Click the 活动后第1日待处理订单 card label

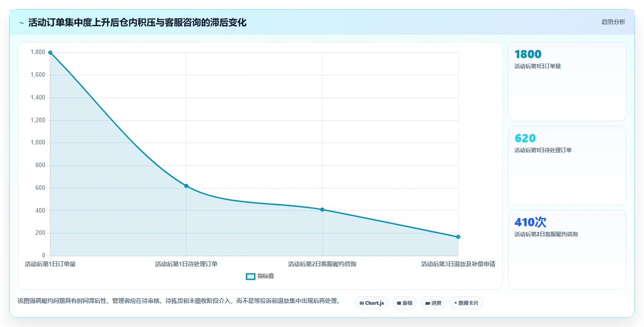[x=543, y=150]
